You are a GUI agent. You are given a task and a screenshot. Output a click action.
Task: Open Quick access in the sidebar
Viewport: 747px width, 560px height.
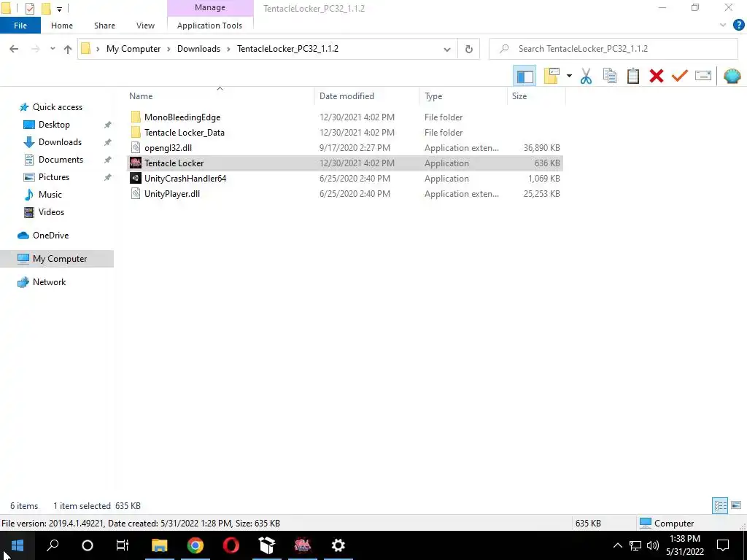coord(57,107)
